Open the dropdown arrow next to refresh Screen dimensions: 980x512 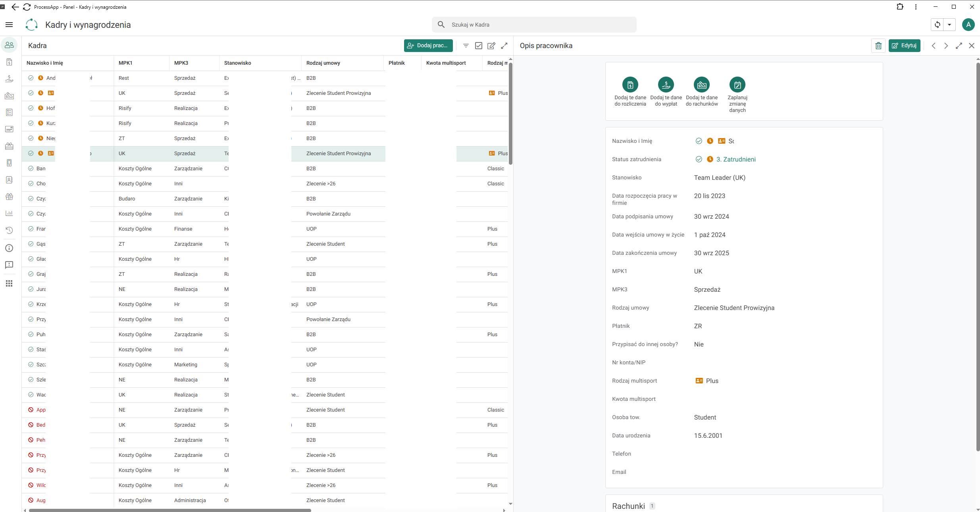[x=949, y=25]
